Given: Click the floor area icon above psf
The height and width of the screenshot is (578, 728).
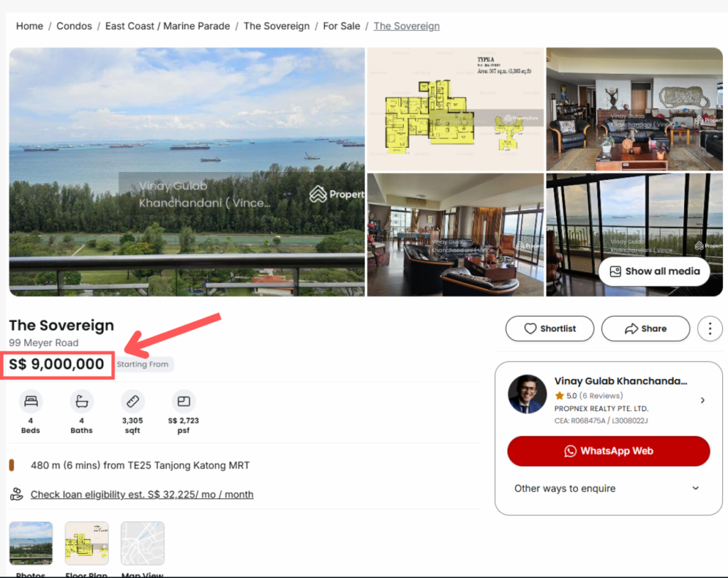Looking at the screenshot, I should [x=184, y=401].
